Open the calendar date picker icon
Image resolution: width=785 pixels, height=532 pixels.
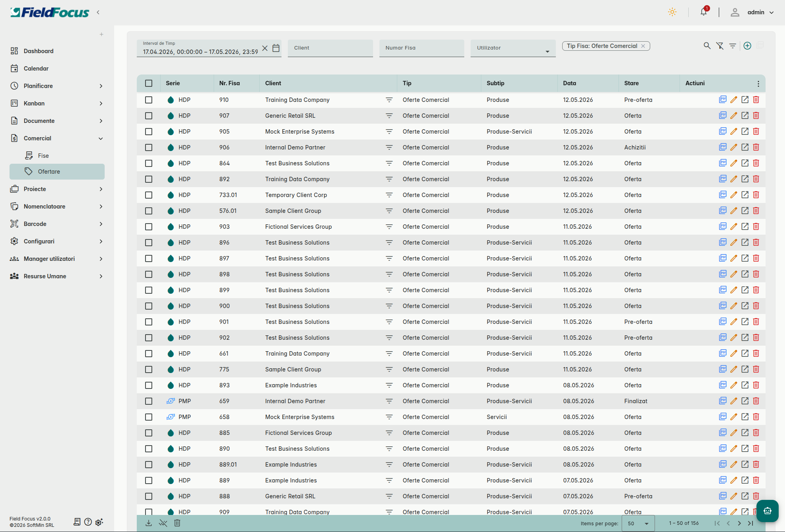pos(276,48)
